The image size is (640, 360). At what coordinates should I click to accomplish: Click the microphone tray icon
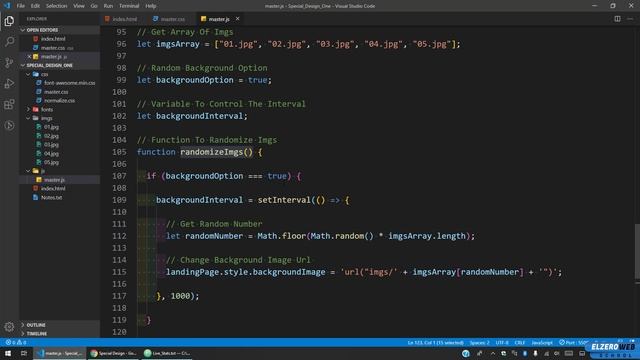[535, 353]
